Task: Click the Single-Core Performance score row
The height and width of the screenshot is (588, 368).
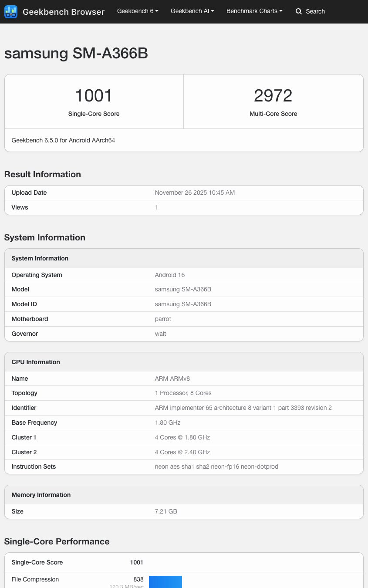Action: [184, 562]
